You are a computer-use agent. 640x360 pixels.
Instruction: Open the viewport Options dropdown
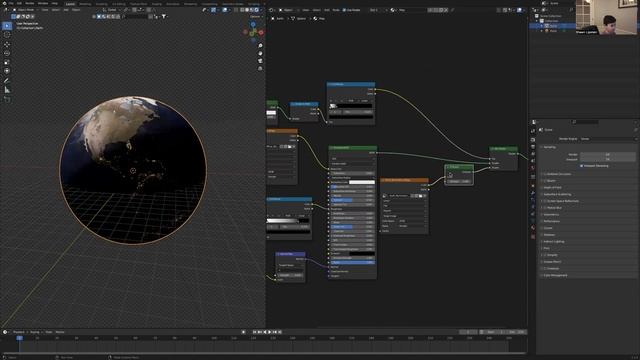pyautogui.click(x=256, y=17)
